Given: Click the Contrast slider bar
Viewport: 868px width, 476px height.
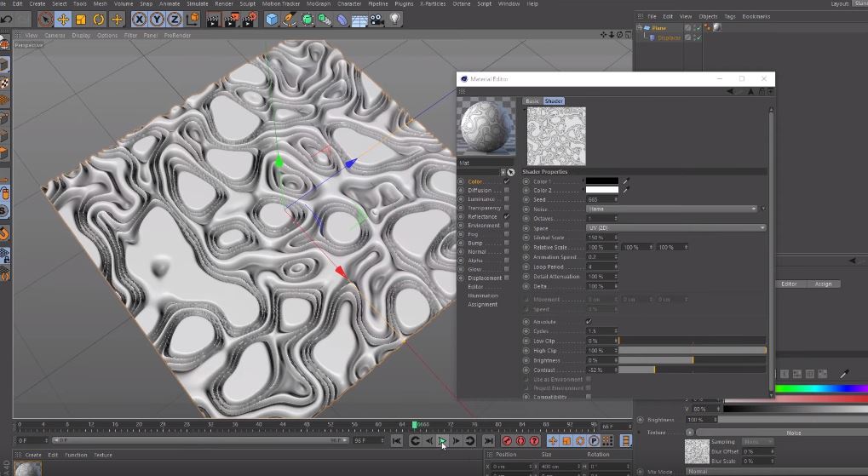Looking at the screenshot, I should (692, 370).
